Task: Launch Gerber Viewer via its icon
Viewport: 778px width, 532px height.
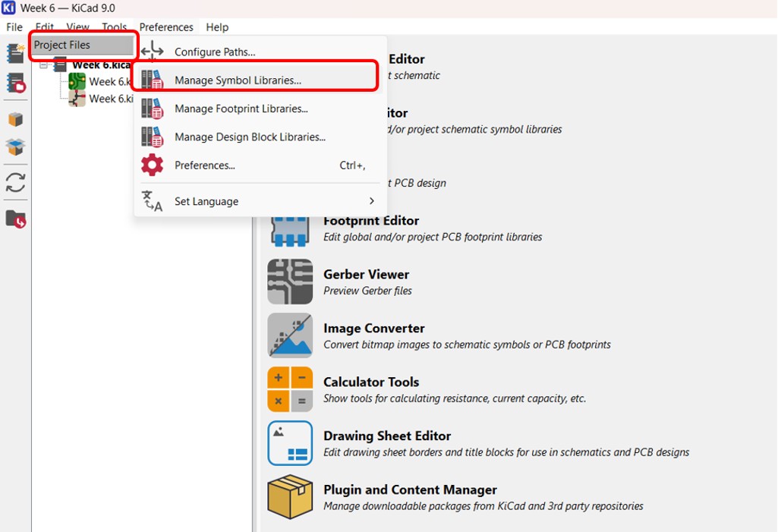Action: 290,282
